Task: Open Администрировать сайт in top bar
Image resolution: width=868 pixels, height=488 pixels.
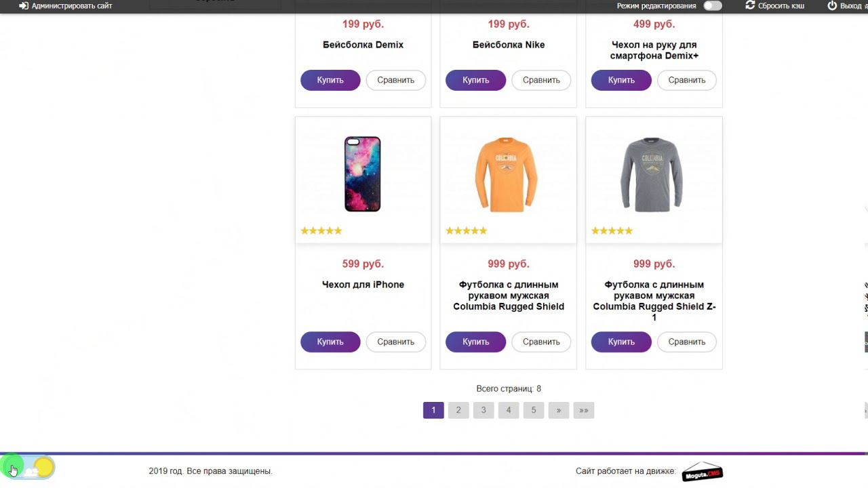Action: coord(71,5)
